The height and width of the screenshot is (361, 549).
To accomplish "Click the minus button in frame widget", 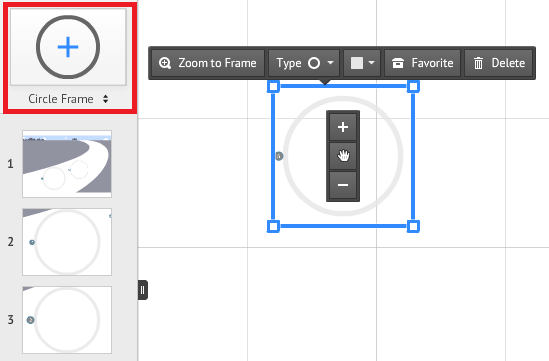I will 343,185.
